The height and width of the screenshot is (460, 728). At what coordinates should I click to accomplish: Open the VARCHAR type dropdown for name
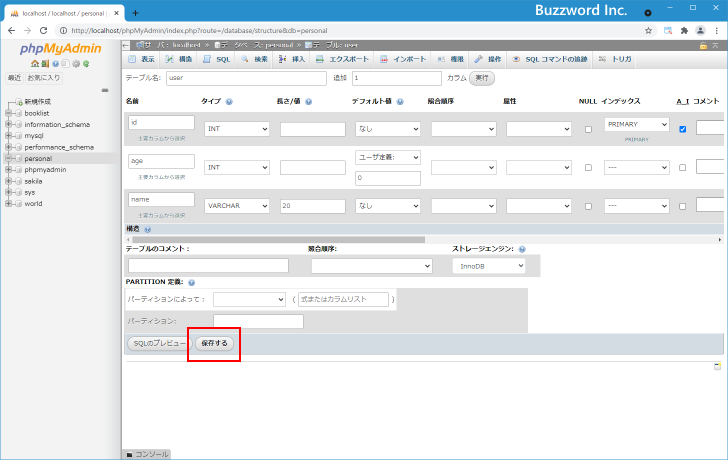[236, 205]
